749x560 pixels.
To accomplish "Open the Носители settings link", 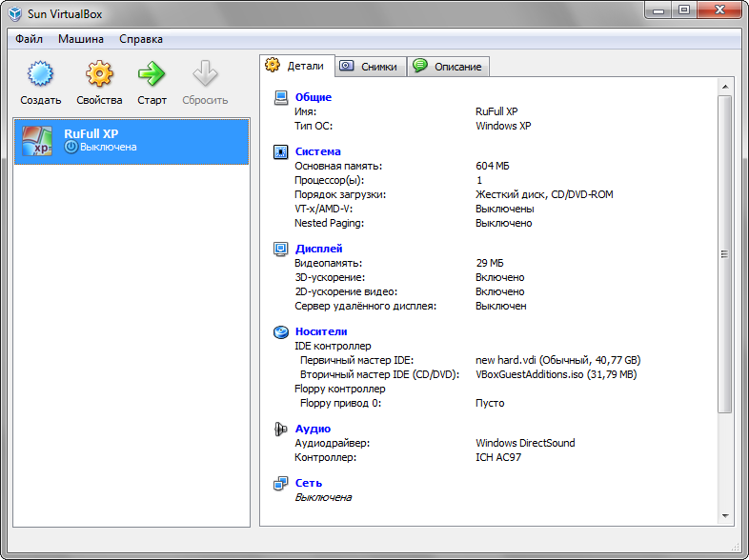I will tap(321, 331).
